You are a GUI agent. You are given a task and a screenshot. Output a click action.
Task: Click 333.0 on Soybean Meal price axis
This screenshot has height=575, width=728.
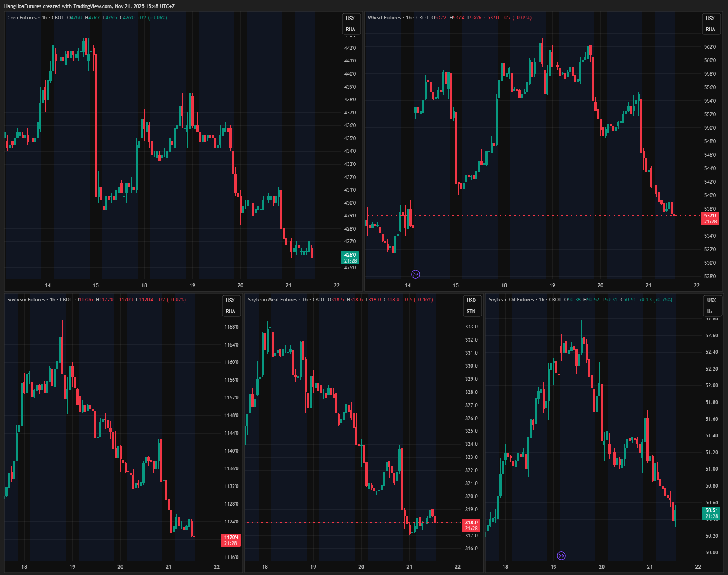click(472, 327)
